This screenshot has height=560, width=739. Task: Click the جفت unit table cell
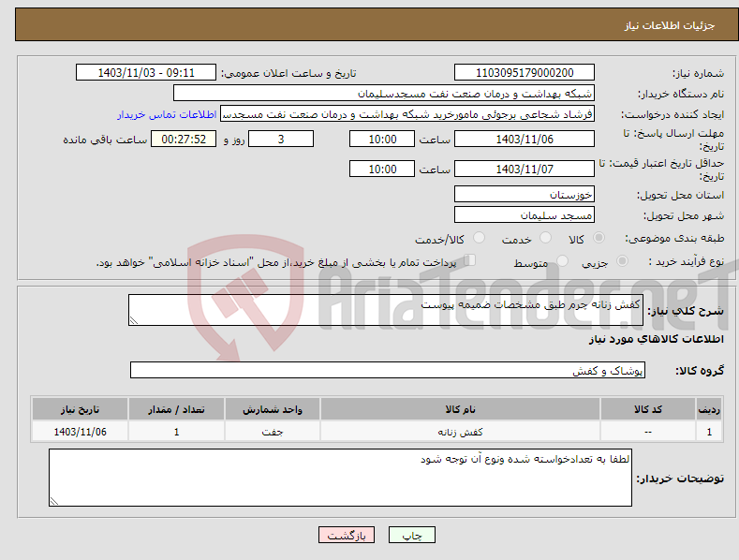273,432
